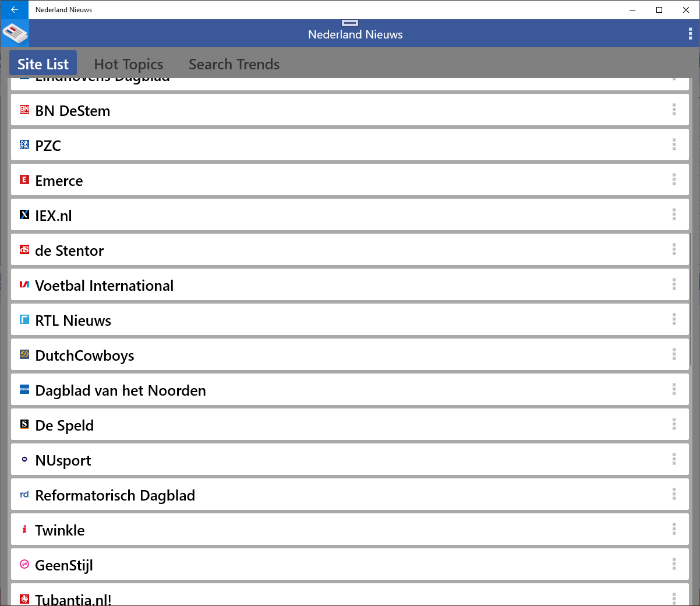Image resolution: width=700 pixels, height=606 pixels.
Task: Open options menu for GeenStijl
Action: coord(674,564)
